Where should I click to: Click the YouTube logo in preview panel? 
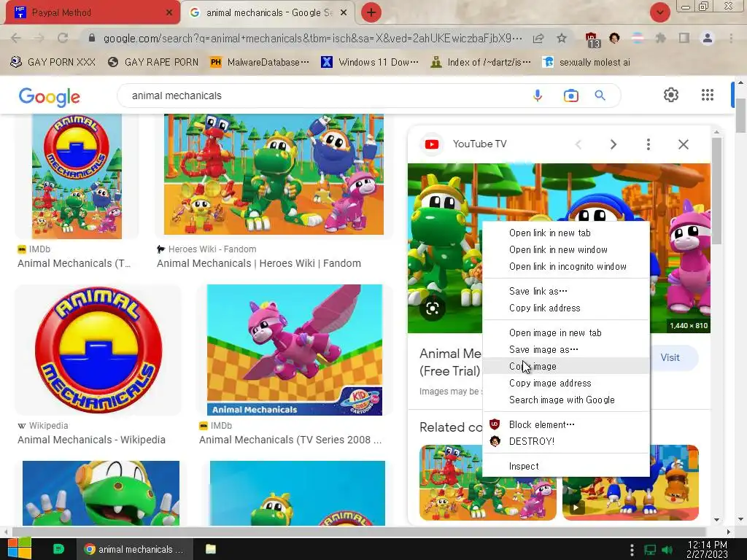[x=432, y=144]
